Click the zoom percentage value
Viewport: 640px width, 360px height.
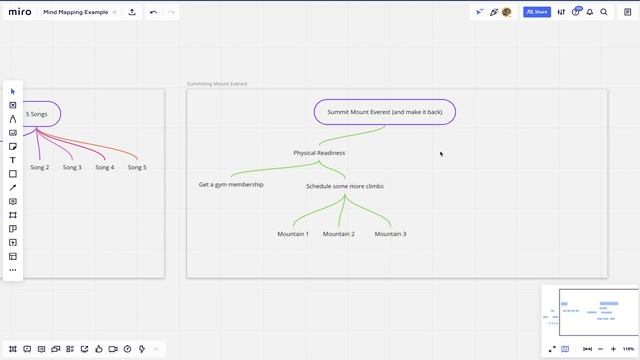tap(628, 349)
